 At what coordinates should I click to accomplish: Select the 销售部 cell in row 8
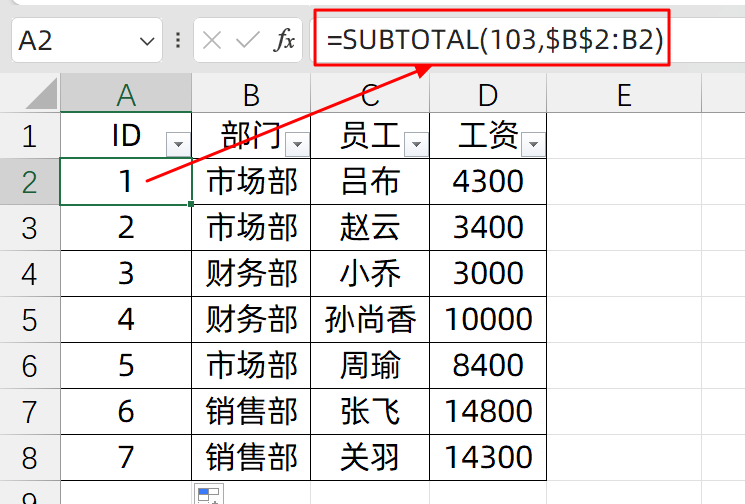tap(251, 457)
